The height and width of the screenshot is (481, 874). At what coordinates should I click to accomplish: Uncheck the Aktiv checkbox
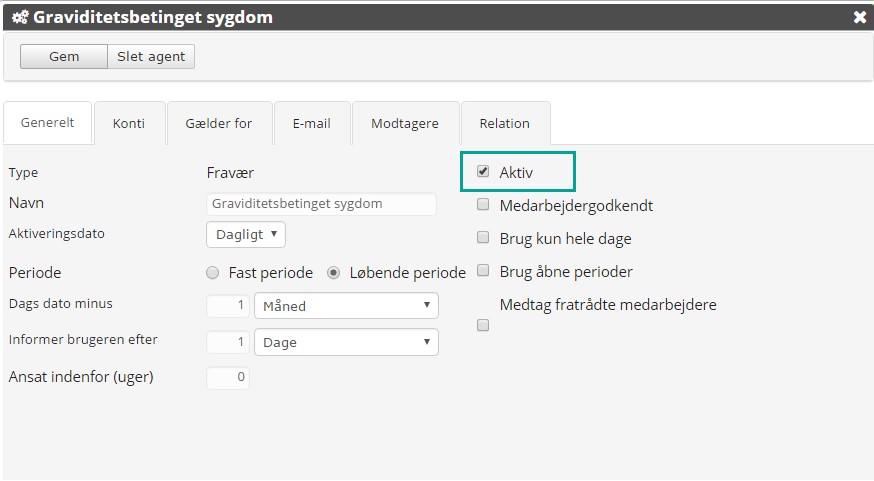[483, 172]
